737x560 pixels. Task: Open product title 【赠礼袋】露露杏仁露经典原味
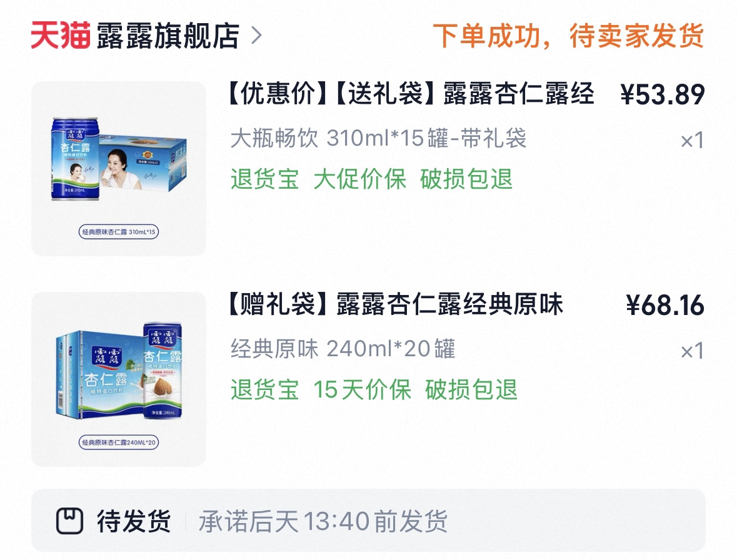click(395, 304)
